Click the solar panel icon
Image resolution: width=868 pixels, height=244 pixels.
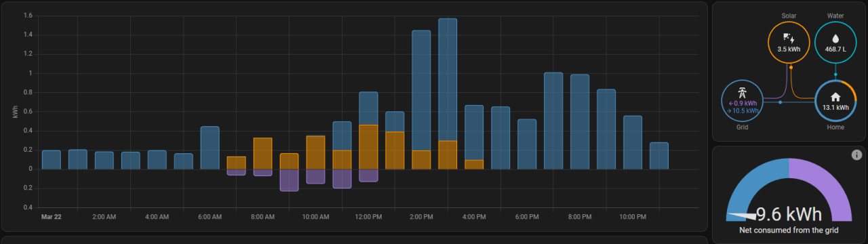pos(789,38)
